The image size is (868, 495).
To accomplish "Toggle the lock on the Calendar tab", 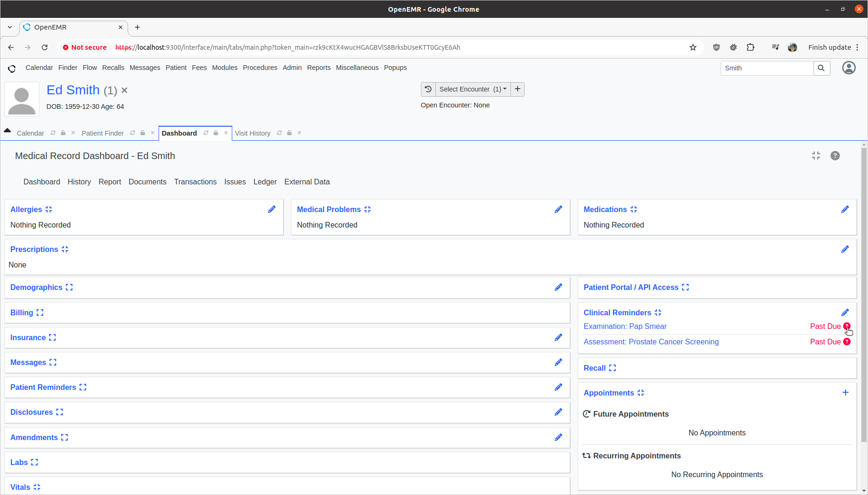I will 63,133.
